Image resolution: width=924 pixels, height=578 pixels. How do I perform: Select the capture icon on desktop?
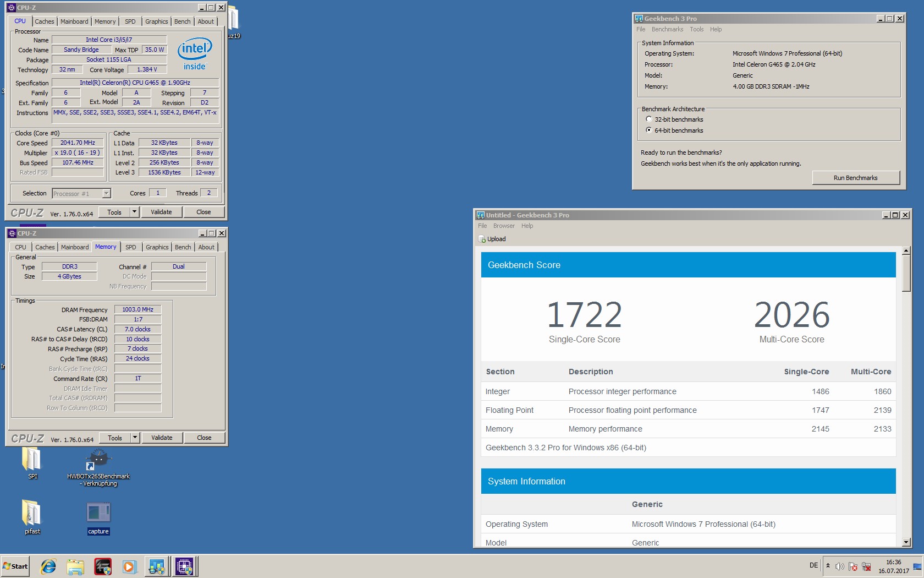coord(98,518)
